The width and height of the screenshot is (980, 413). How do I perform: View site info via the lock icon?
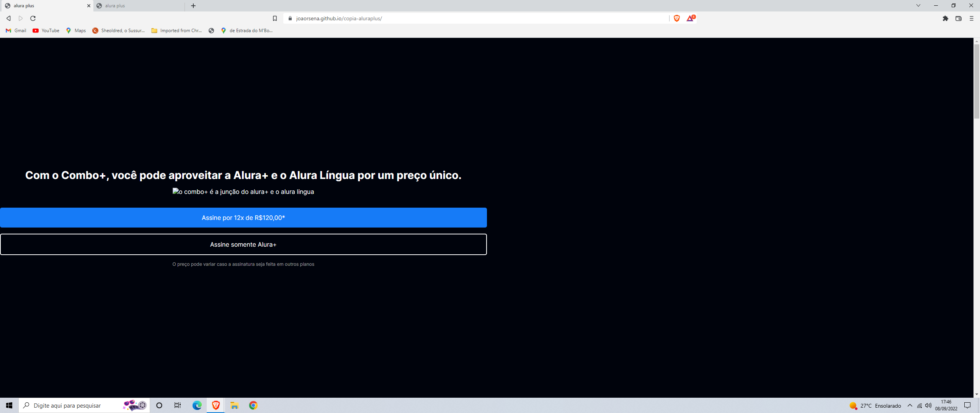[x=290, y=18]
